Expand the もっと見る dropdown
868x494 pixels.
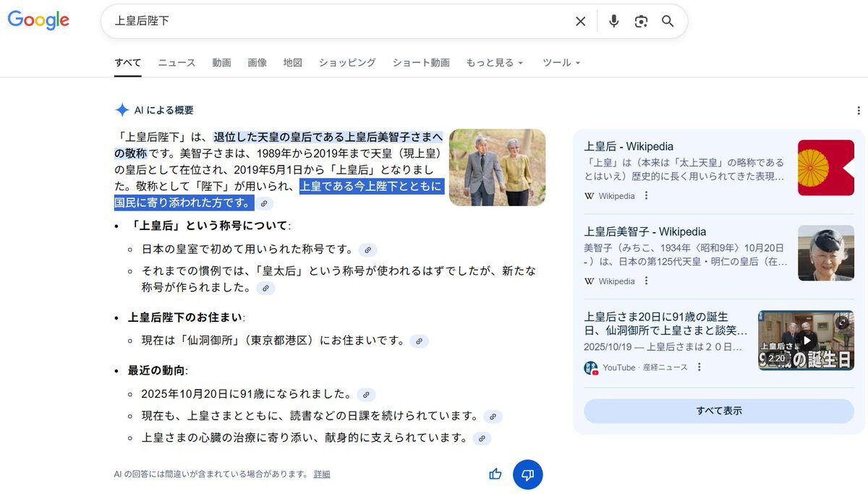coord(494,63)
